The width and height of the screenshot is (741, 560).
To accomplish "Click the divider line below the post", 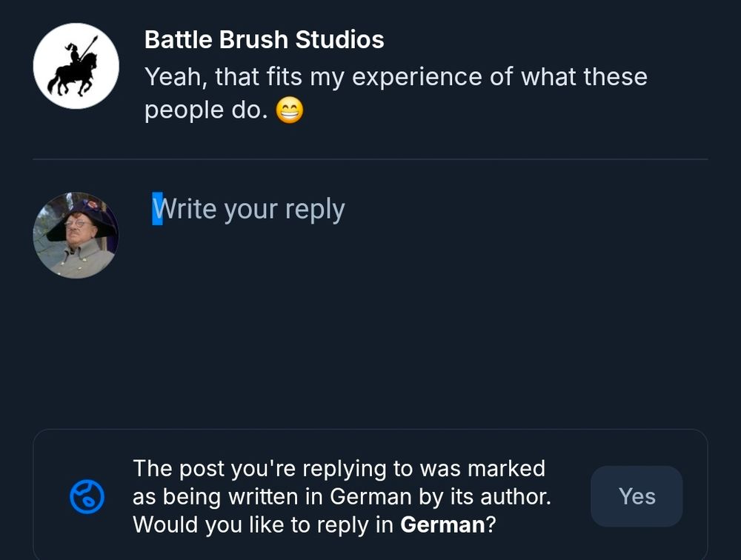I will (x=370, y=159).
